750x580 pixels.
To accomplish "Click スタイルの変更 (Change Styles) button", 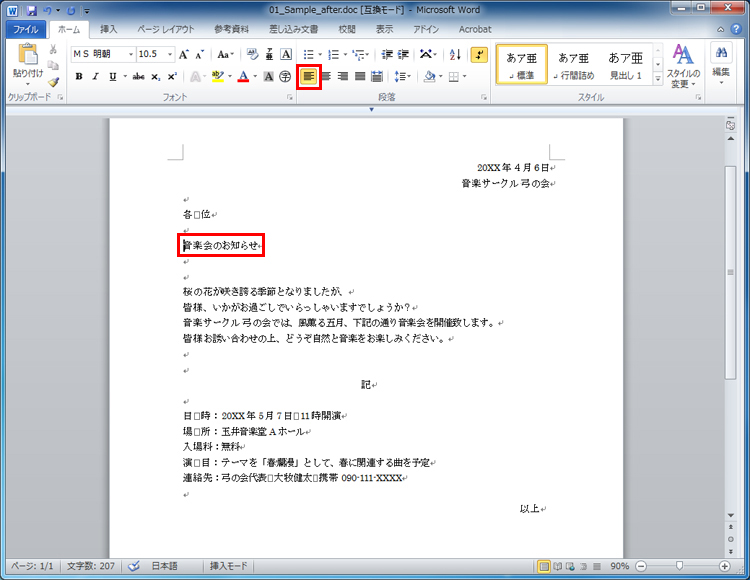I will click(683, 66).
